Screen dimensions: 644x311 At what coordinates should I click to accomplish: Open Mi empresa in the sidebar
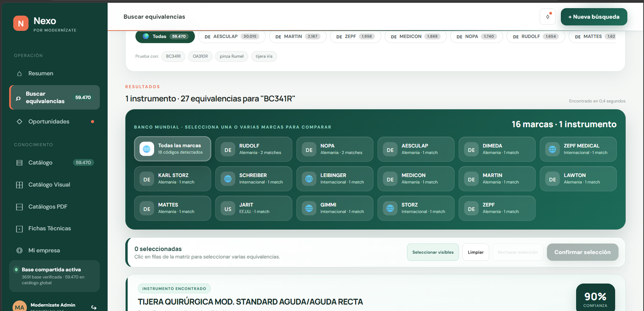[54, 250]
